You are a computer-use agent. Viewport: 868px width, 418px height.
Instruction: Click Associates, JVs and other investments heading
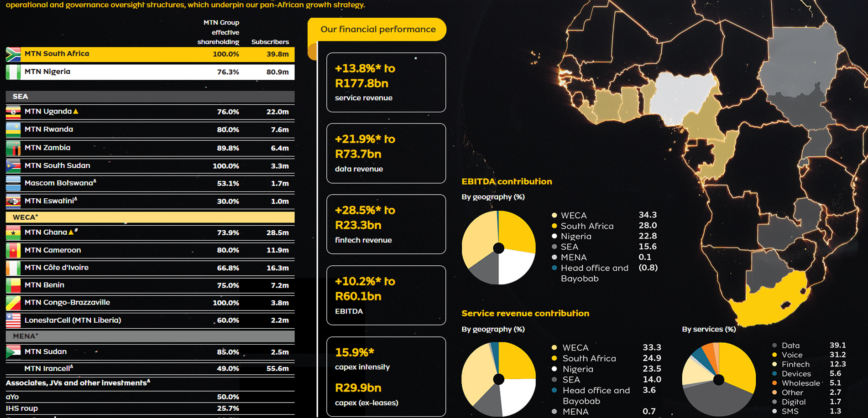click(78, 383)
